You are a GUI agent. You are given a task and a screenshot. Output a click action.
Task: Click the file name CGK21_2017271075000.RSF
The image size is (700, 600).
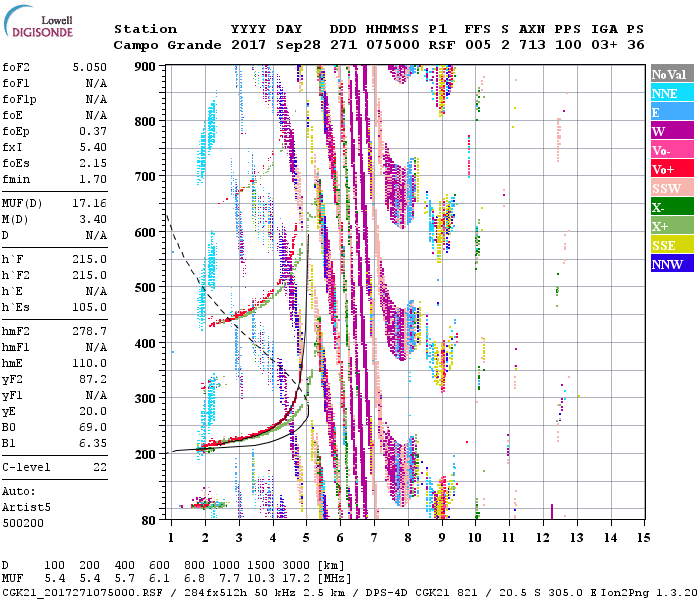click(x=82, y=592)
